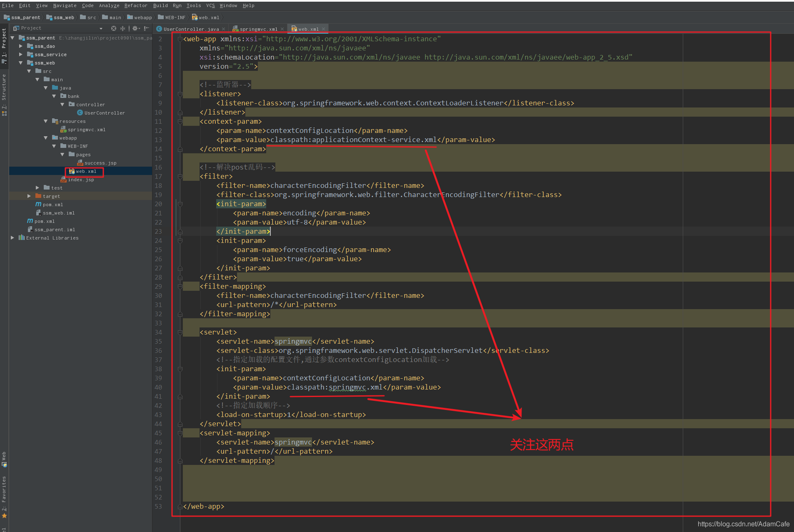The height and width of the screenshot is (532, 794).
Task: Close the web.xml editor tab
Action: pyautogui.click(x=323, y=29)
